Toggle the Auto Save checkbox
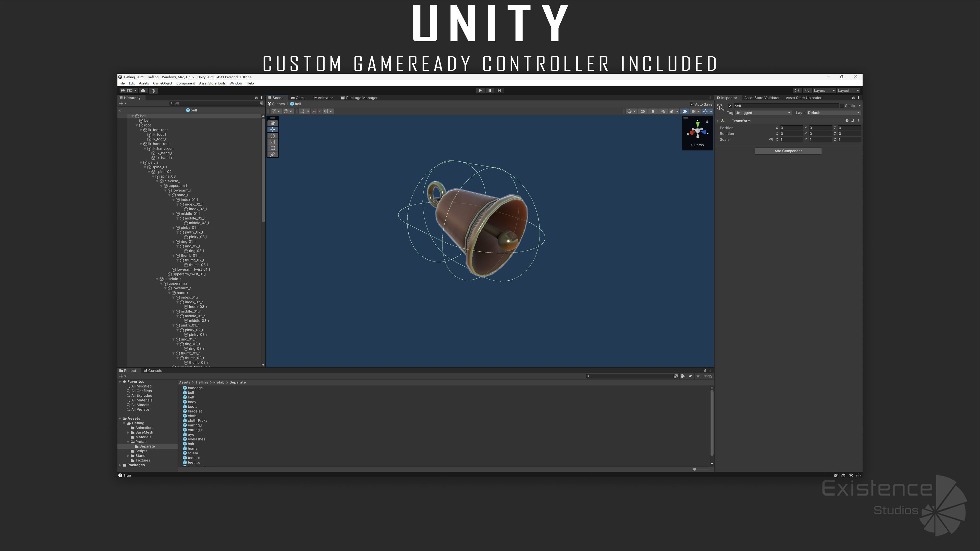This screenshot has width=980, height=551. pyautogui.click(x=692, y=104)
